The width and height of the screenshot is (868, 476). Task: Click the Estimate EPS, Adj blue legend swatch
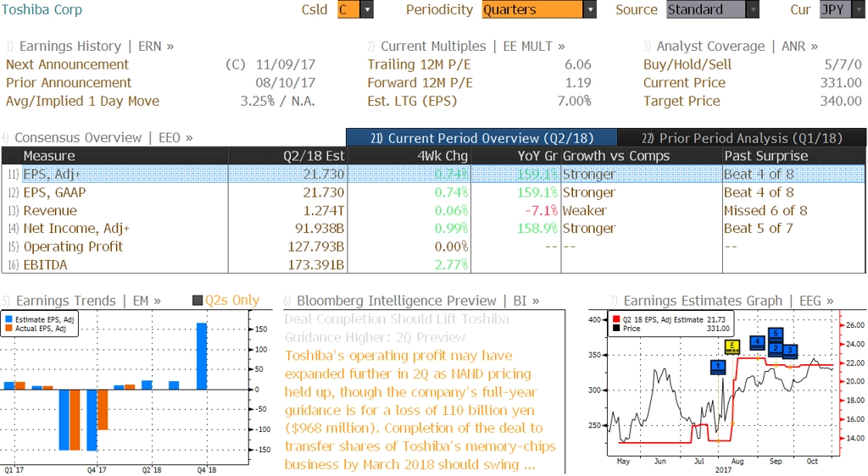pos(8,319)
